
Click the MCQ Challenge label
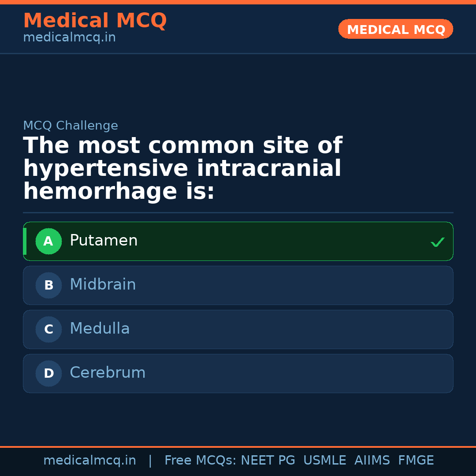71,126
